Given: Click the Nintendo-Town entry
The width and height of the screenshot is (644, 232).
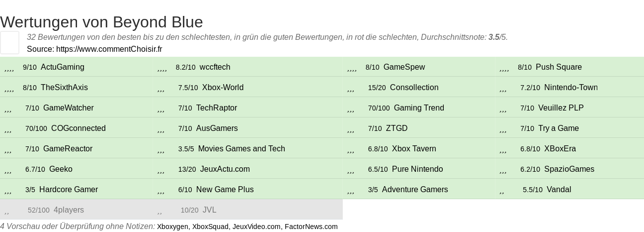Looking at the screenshot, I should [x=571, y=88].
